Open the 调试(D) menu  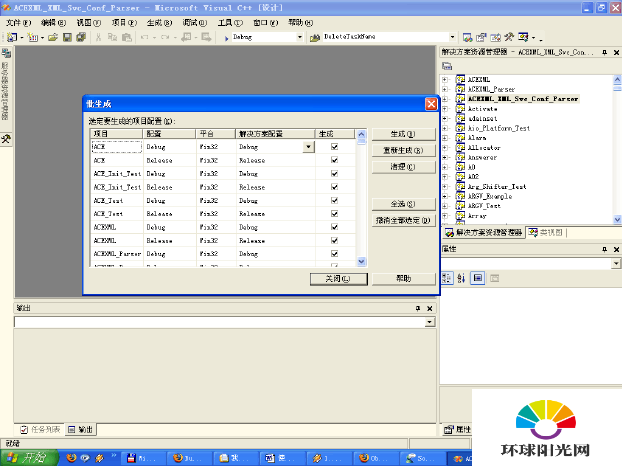coord(195,23)
